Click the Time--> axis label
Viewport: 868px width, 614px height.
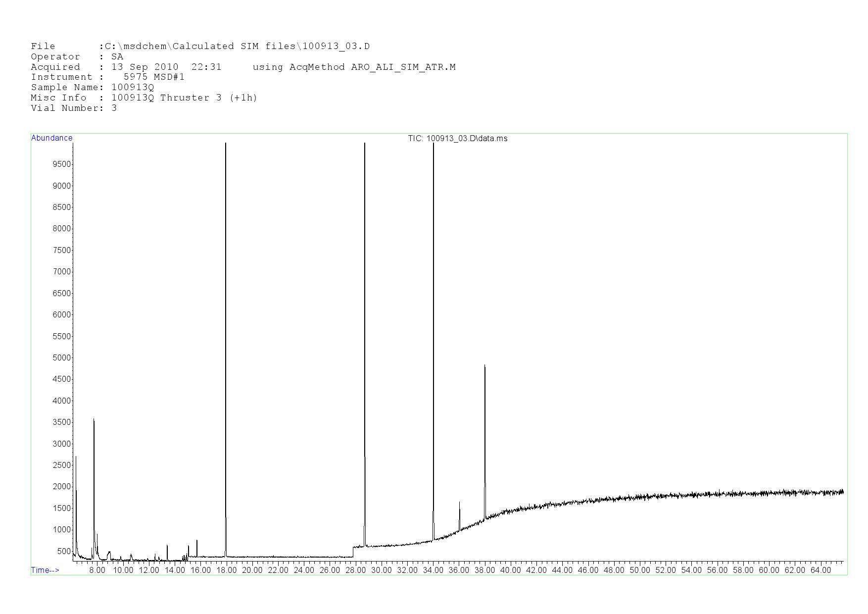pyautogui.click(x=45, y=570)
